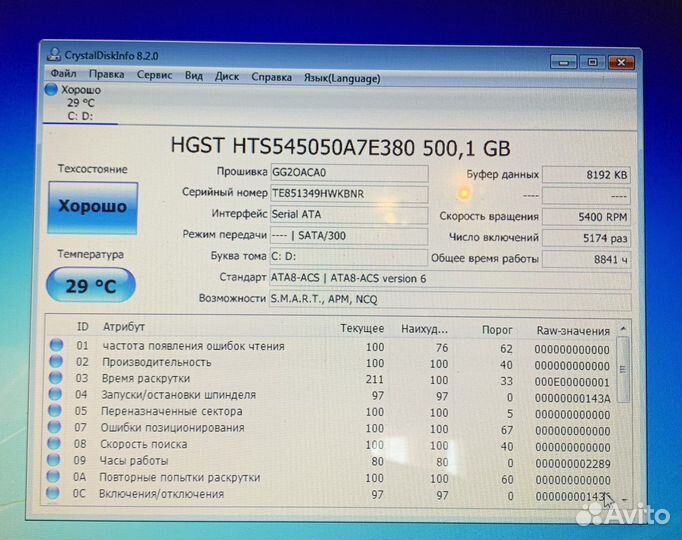Open the Сервис menu
This screenshot has height=540, width=682.
[x=154, y=75]
